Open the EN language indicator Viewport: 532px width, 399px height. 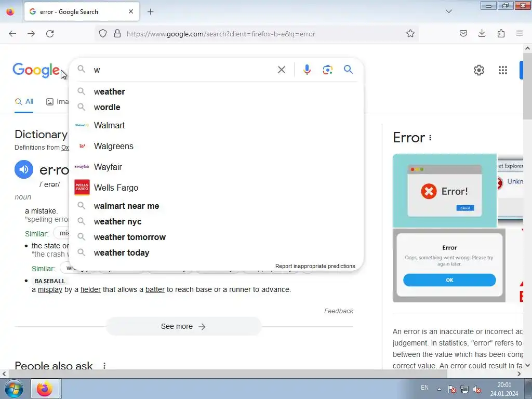(424, 388)
